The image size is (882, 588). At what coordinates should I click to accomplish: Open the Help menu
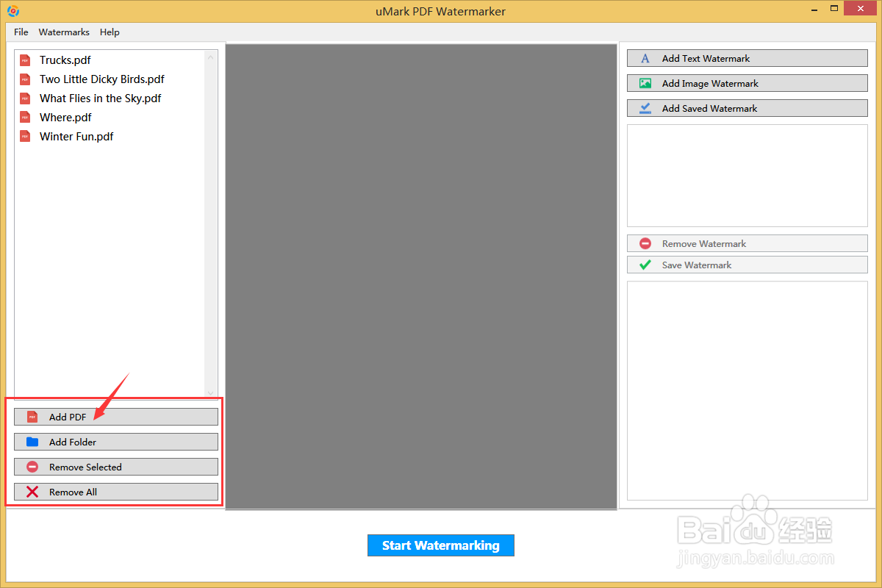[x=110, y=32]
